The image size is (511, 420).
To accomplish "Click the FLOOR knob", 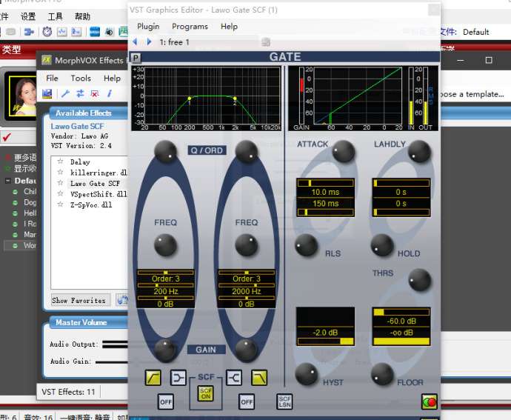I will click(382, 375).
